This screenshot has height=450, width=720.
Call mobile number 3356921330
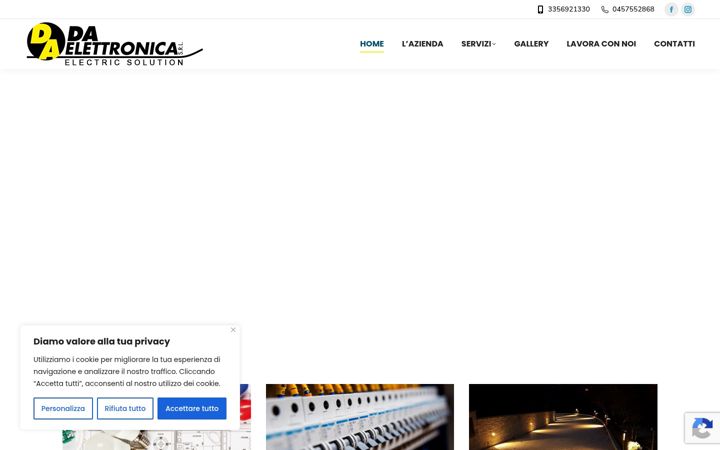tap(568, 9)
